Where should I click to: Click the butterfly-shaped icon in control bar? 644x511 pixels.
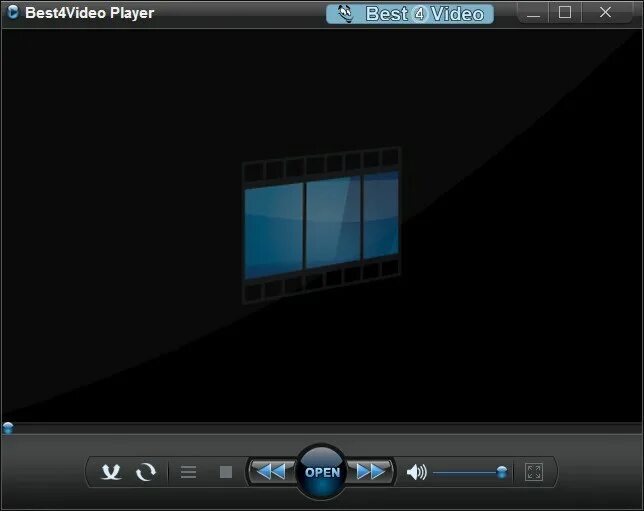tap(111, 472)
